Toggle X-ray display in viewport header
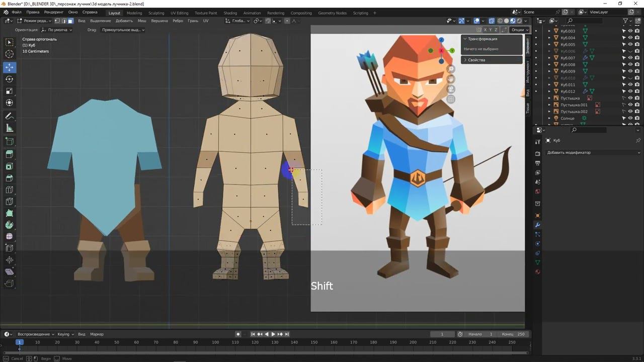The image size is (644, 362). (493, 21)
